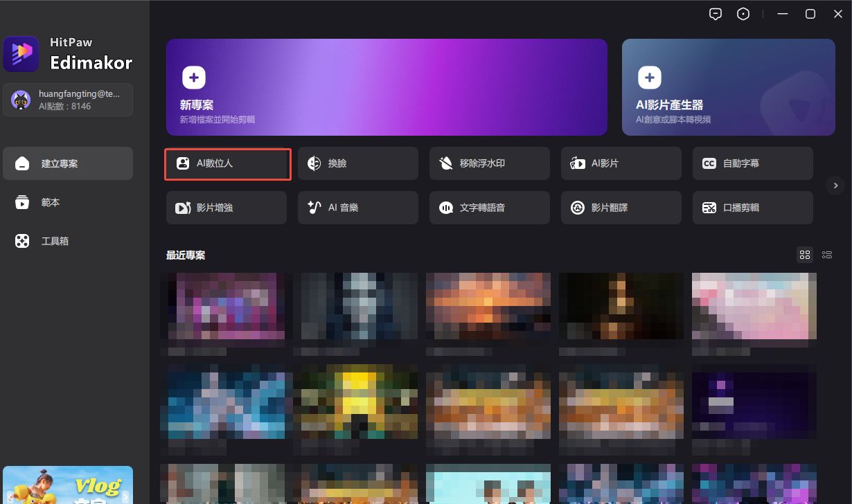The width and height of the screenshot is (852, 504).
Task: Select the AI影片 tool
Action: click(621, 164)
